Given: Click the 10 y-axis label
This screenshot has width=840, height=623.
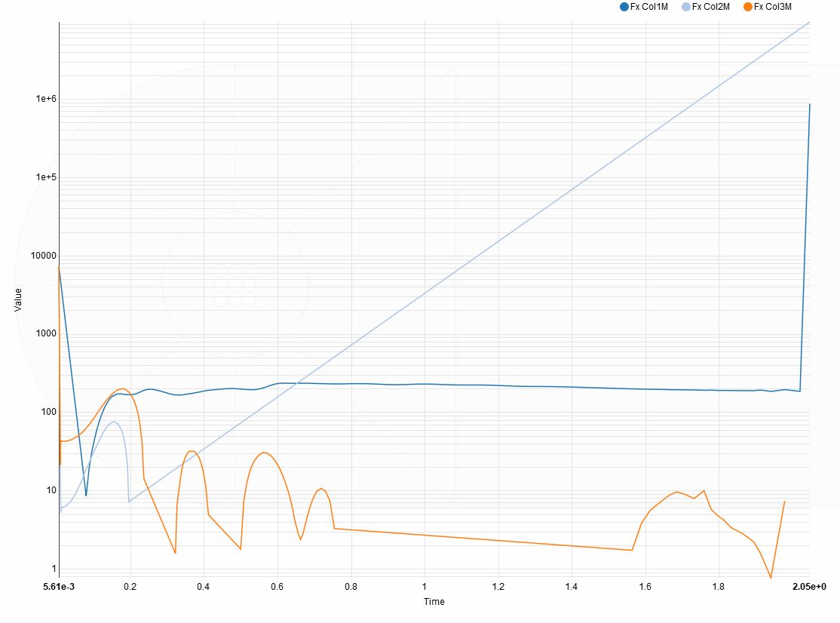Looking at the screenshot, I should [51, 490].
